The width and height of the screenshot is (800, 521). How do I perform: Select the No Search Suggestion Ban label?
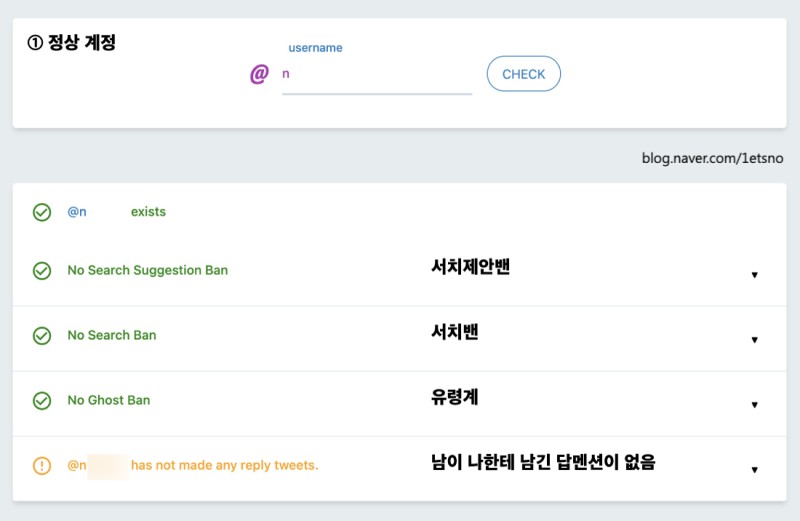click(x=147, y=270)
